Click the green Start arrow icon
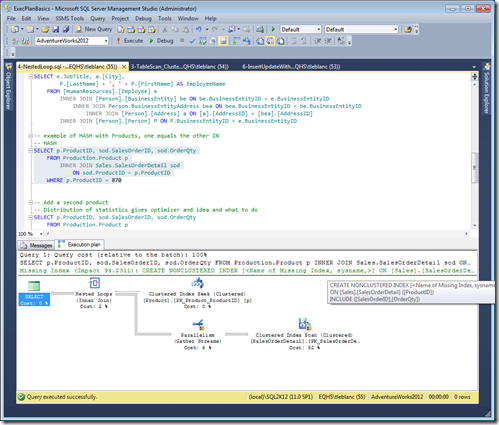The width and height of the screenshot is (499, 425). coord(273,29)
